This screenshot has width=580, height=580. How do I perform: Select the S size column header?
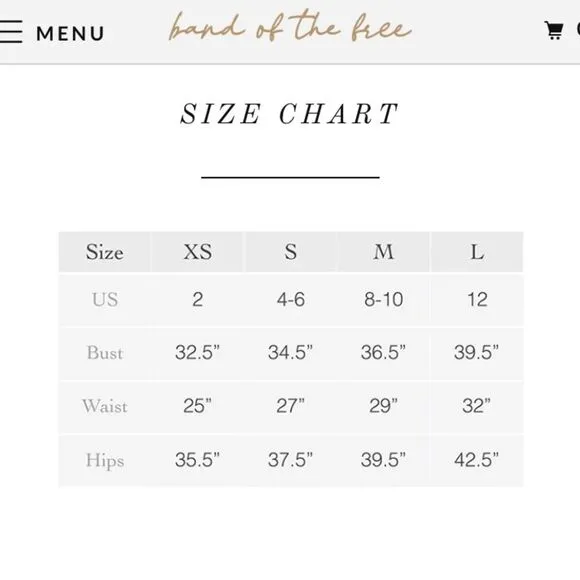[x=291, y=252]
